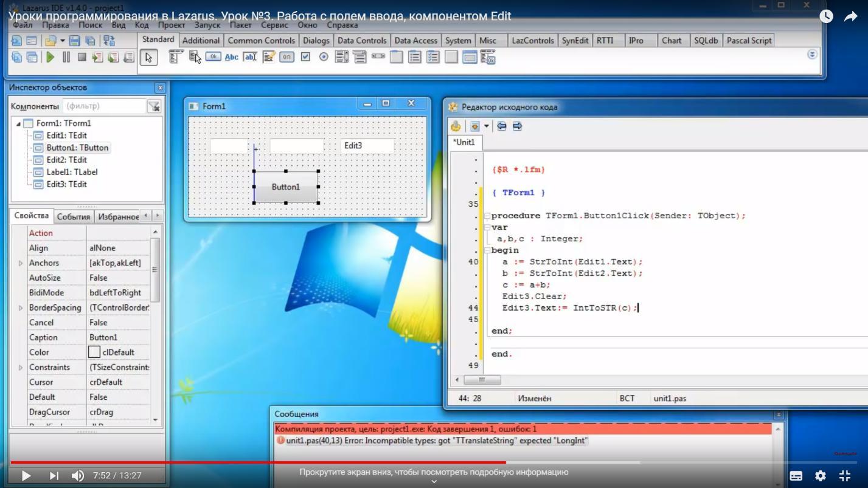This screenshot has width=868, height=488.
Task: Mute the video with the speaker icon
Action: click(x=78, y=476)
